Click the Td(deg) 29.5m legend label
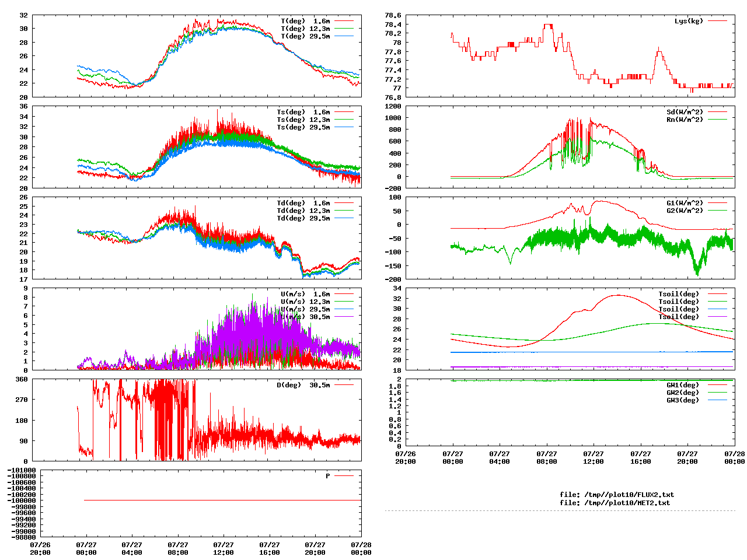 coord(303,218)
